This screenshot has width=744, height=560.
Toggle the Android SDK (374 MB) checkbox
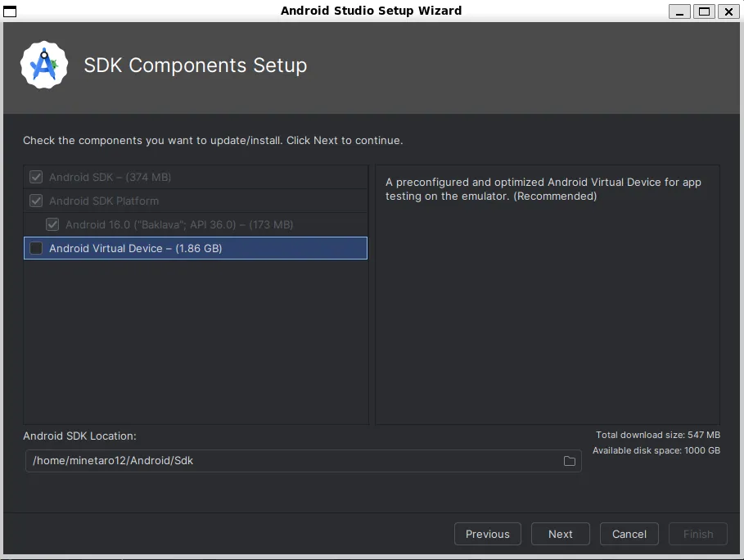(x=36, y=177)
